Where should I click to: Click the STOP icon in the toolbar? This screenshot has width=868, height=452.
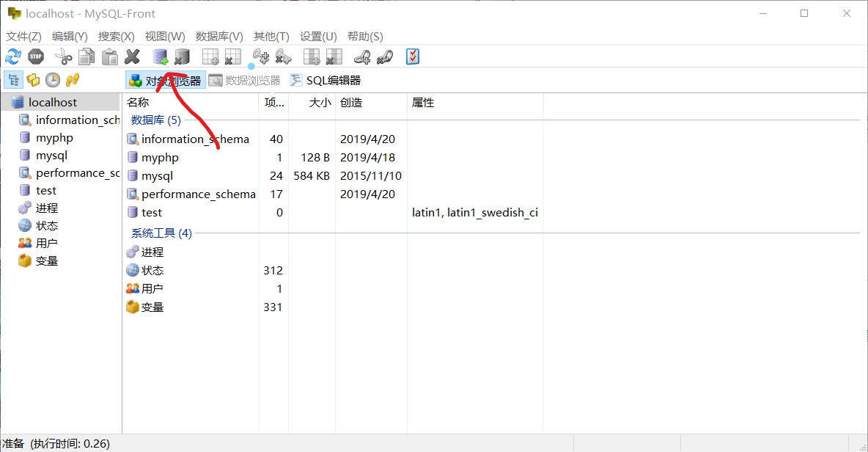36,56
